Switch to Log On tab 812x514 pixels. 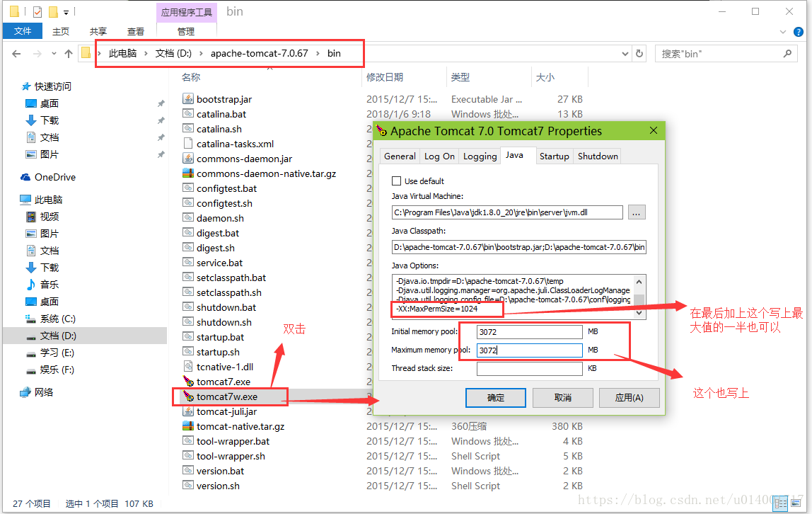(x=439, y=156)
